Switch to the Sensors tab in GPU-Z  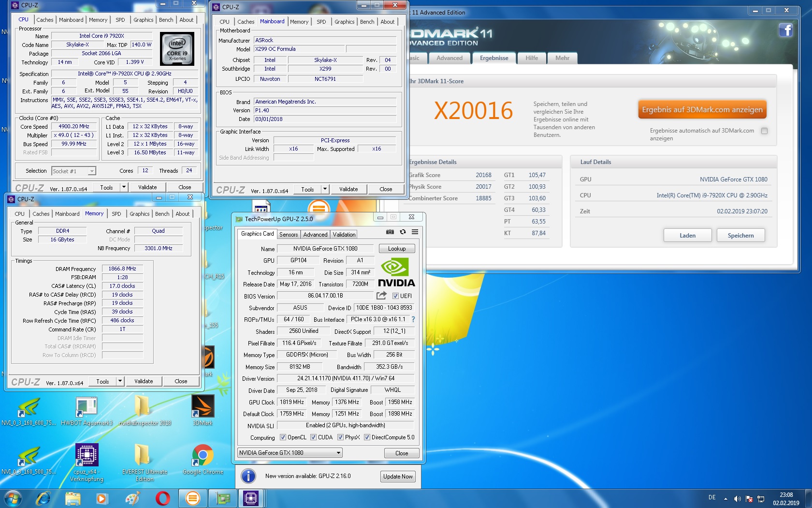point(289,235)
